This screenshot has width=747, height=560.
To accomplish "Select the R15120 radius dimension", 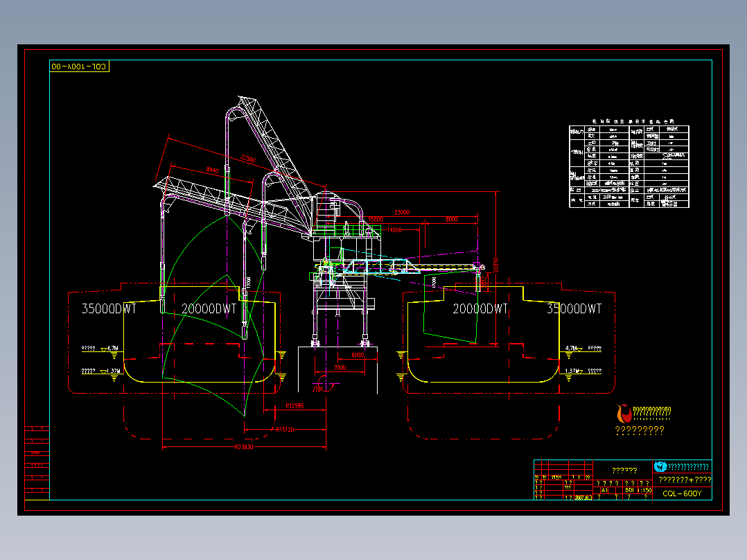I will click(285, 430).
